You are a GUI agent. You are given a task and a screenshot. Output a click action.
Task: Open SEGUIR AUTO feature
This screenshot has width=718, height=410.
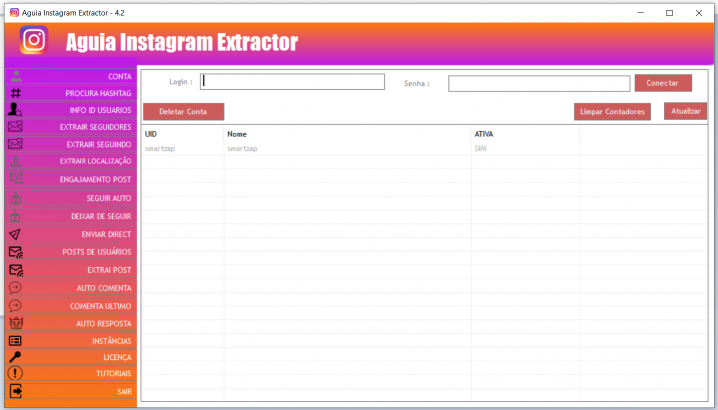(71, 198)
